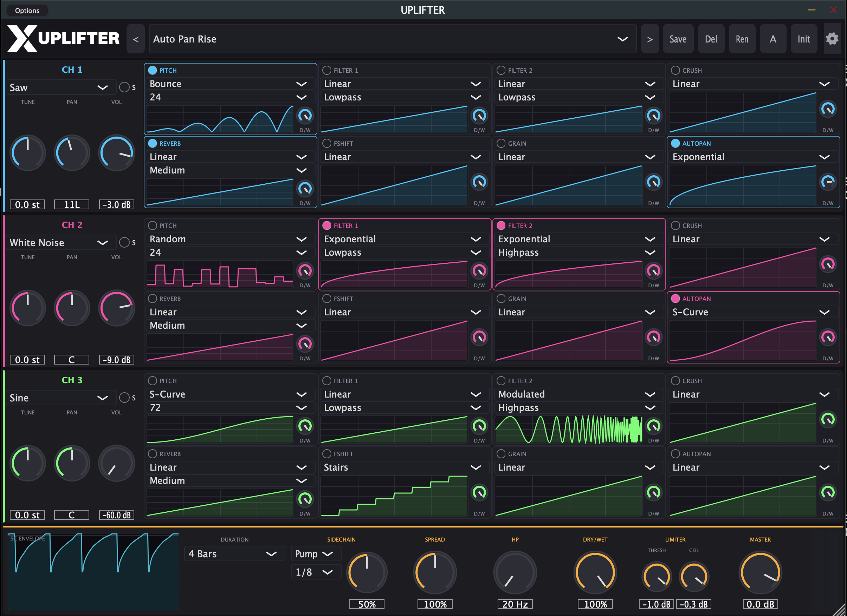Enable CH 1 Filter 1 effect
The image size is (847, 616).
point(327,70)
